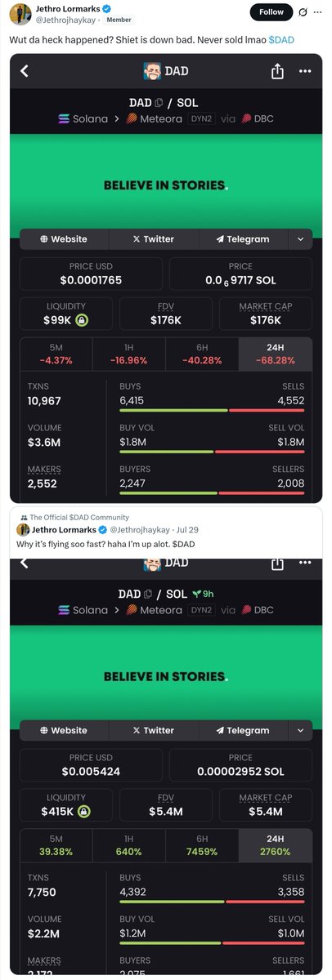Image resolution: width=332 pixels, height=980 pixels.
Task: Open the three-dot menu in lower DAD header
Action: 305,563
